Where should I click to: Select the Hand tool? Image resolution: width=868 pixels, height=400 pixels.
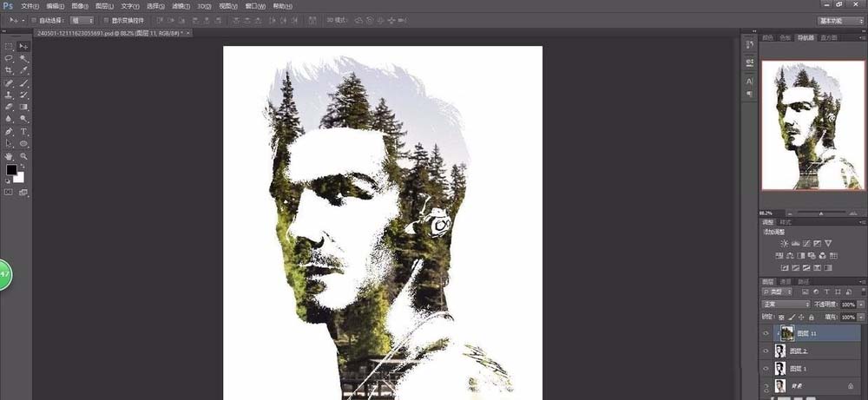tap(9, 155)
